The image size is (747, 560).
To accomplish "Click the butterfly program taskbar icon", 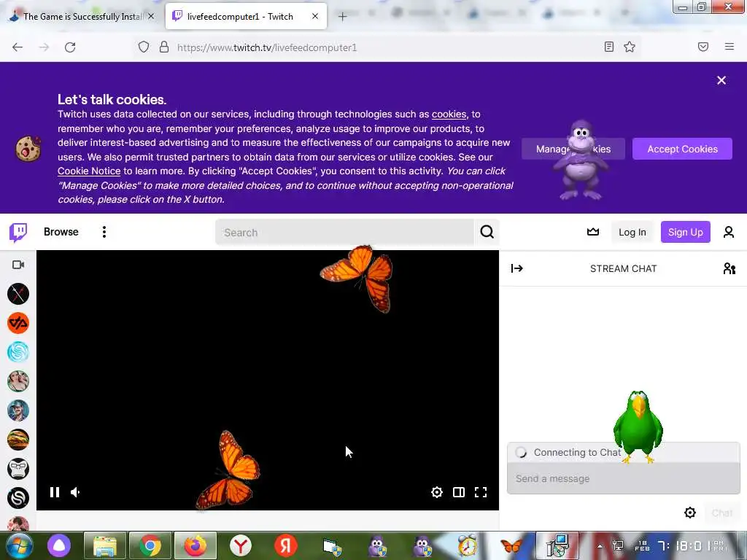I will click(511, 545).
